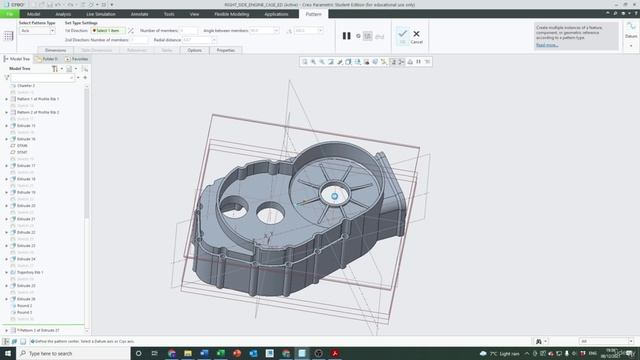Toggle the spin center icon in graphics toolbar
Viewport: 640px width, 360px height.
(x=402, y=62)
